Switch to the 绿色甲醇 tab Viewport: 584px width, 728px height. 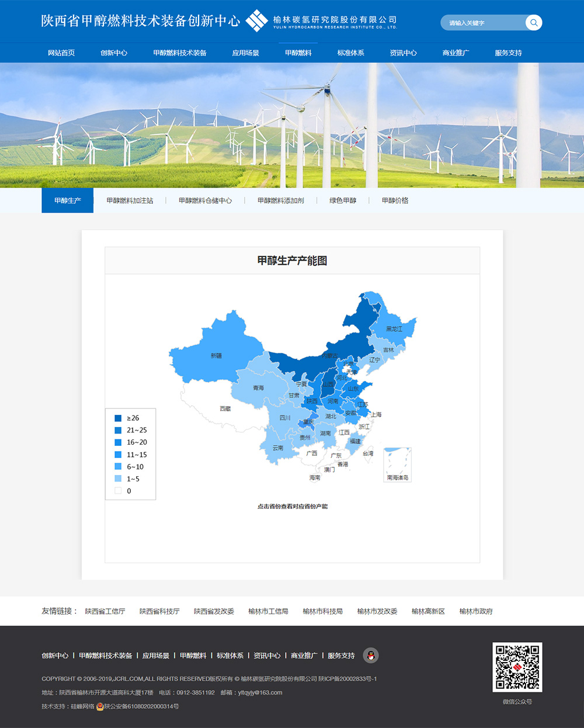343,200
